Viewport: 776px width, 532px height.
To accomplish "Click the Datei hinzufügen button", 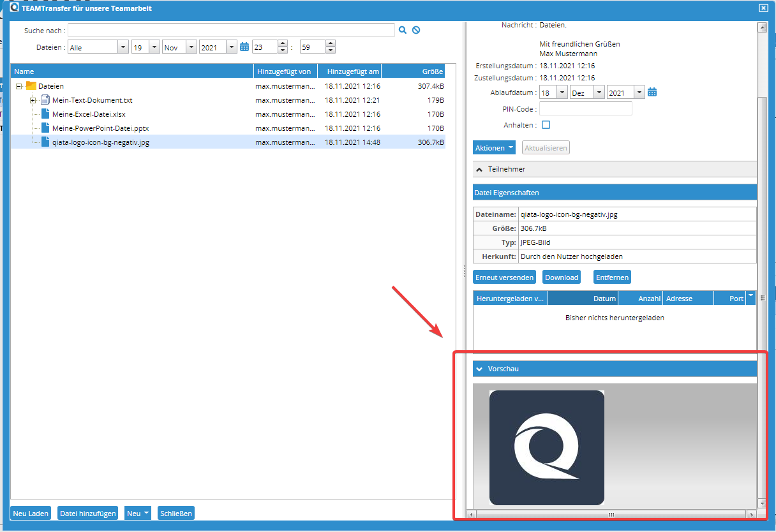I will [87, 513].
